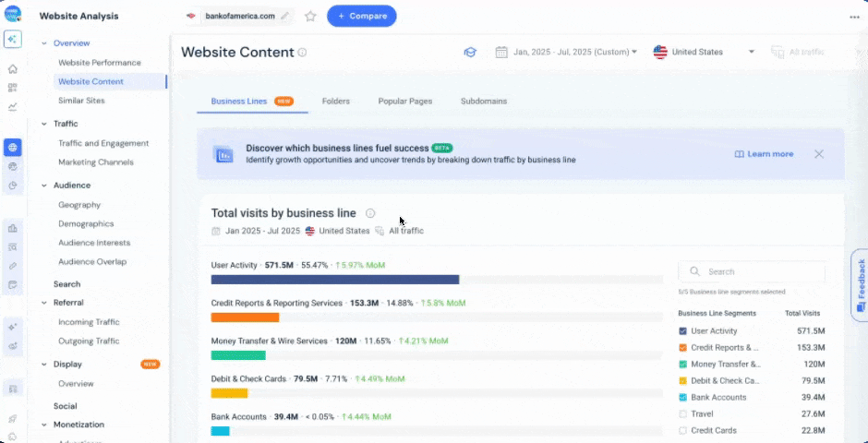This screenshot has width=868, height=443.
Task: Click info icon next to Total visits heading
Action: tap(370, 213)
